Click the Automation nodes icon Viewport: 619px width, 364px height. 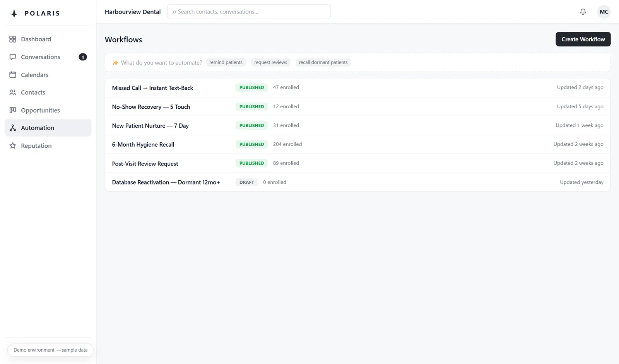(x=13, y=128)
